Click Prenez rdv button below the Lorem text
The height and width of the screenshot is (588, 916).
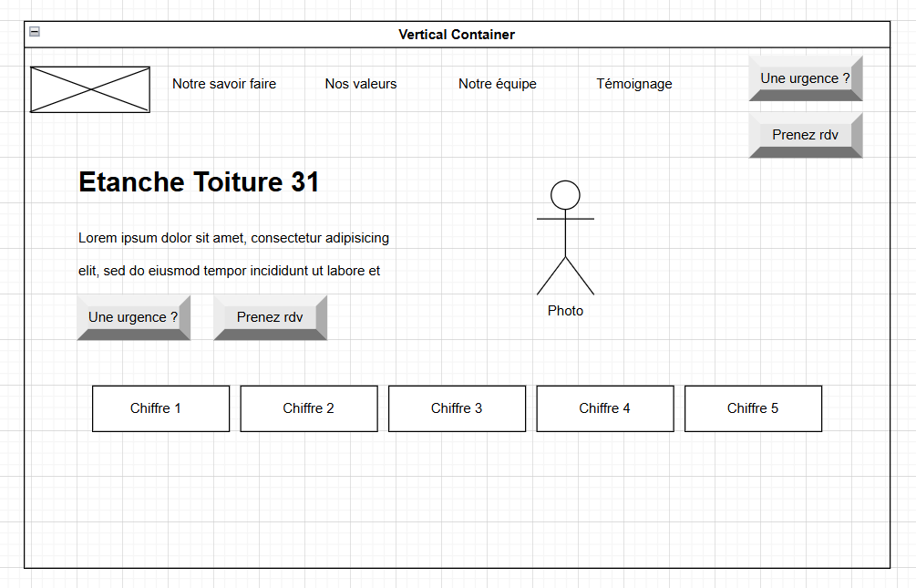(270, 317)
